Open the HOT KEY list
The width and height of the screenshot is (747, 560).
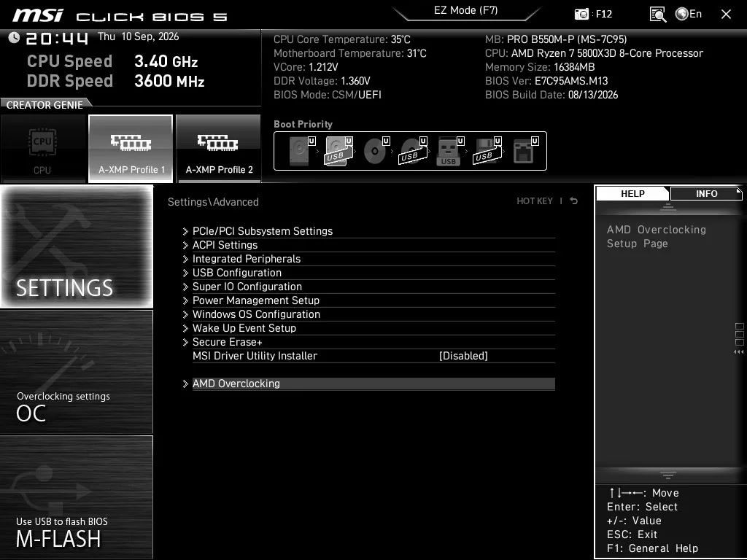point(535,201)
